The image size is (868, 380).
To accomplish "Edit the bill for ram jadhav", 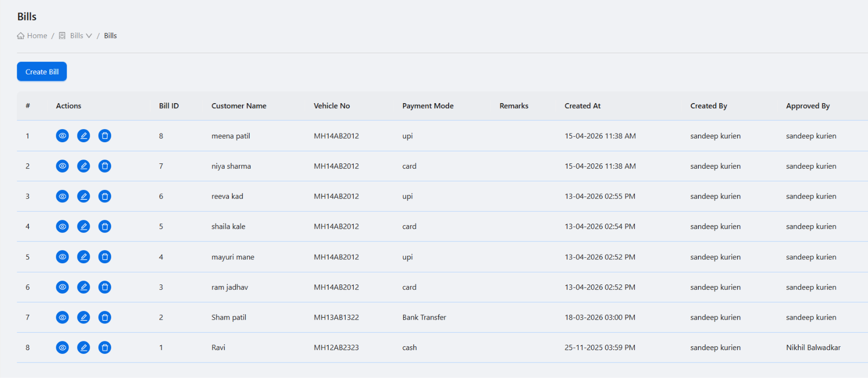I will coord(84,287).
